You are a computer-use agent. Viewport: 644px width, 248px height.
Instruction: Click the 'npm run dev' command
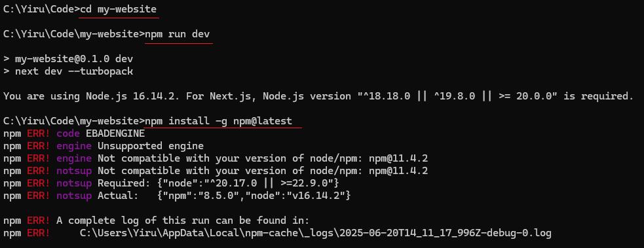pyautogui.click(x=178, y=34)
